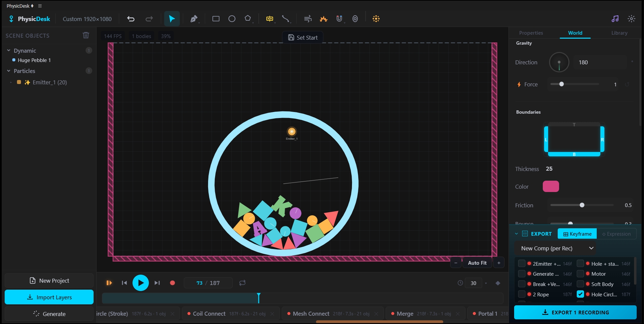644x324 pixels.
Task: Click the hamburger menu beside PhysicDesk title
Action: (40, 6)
